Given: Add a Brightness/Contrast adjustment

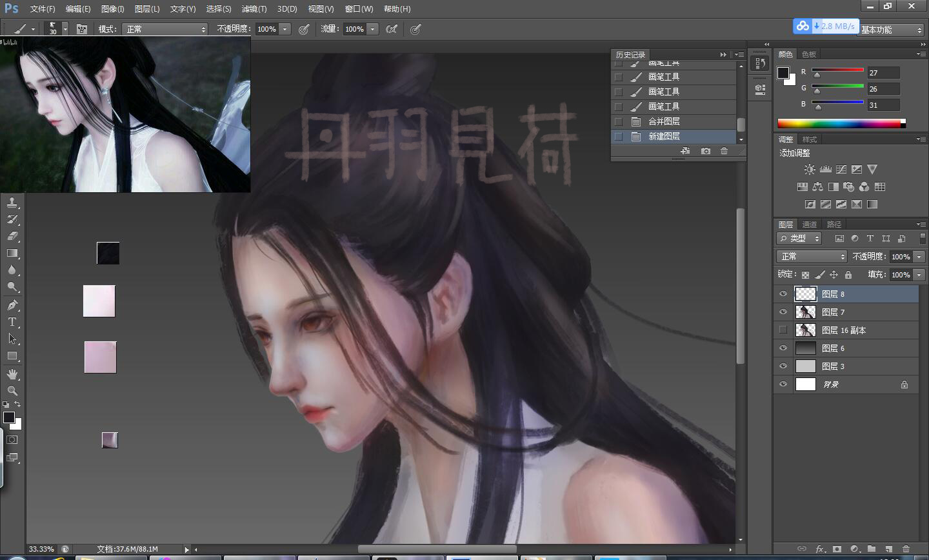Looking at the screenshot, I should tap(810, 170).
